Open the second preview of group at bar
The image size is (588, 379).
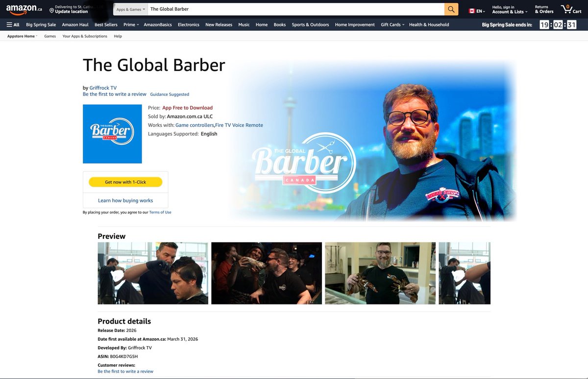coord(267,273)
